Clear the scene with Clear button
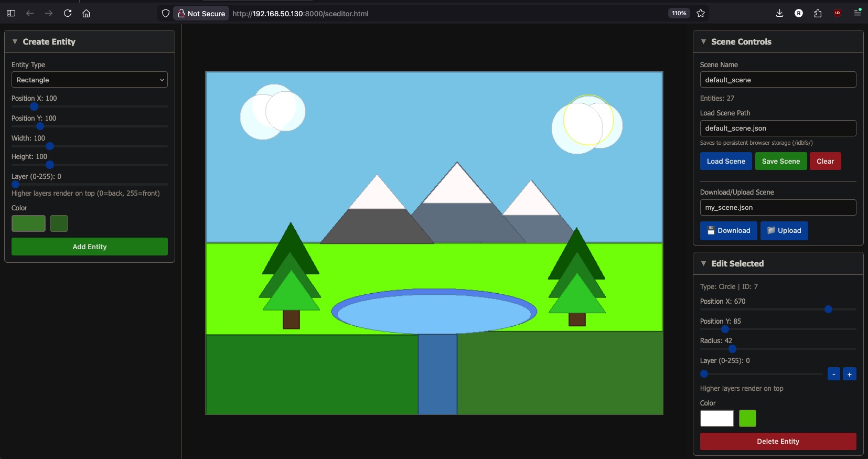The image size is (868, 459). coord(826,161)
